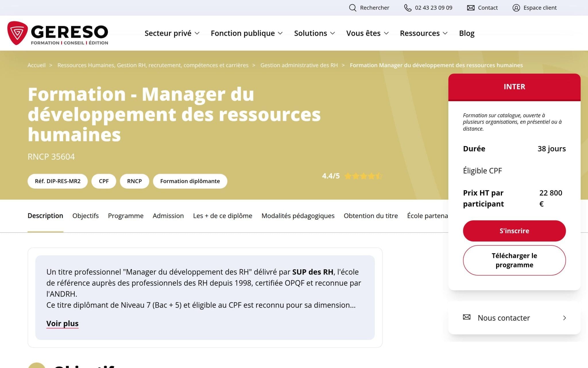Click the envelope icon beside Nous contacter
Viewport: 588px width, 368px height.
(x=467, y=317)
